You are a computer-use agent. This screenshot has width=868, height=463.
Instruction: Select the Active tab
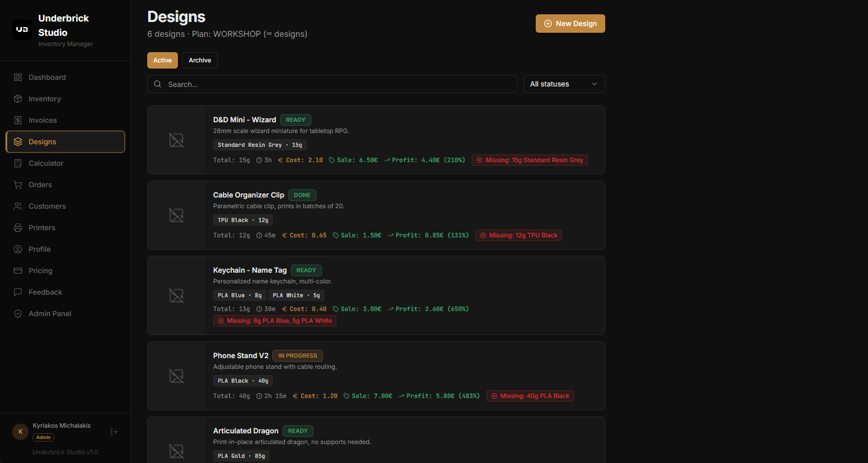click(x=163, y=60)
